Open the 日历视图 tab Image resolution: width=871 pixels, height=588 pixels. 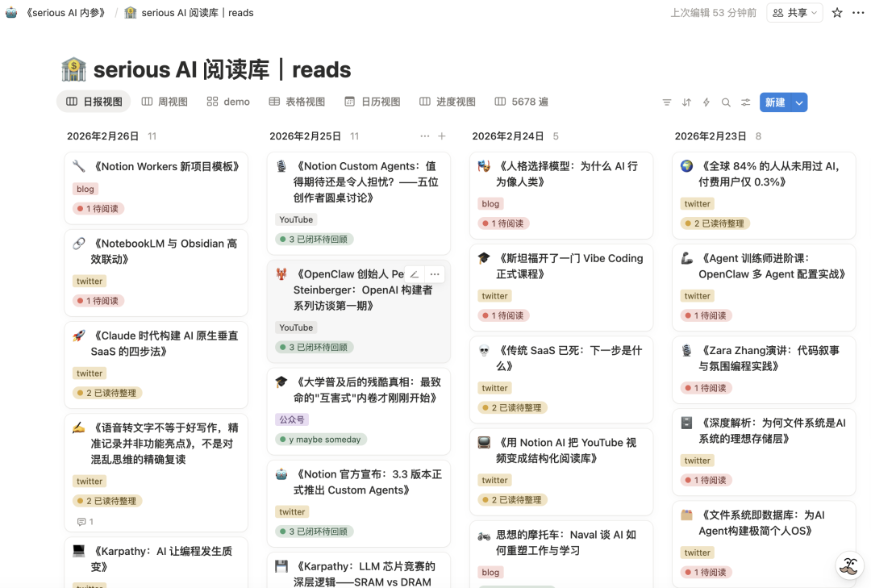point(373,102)
